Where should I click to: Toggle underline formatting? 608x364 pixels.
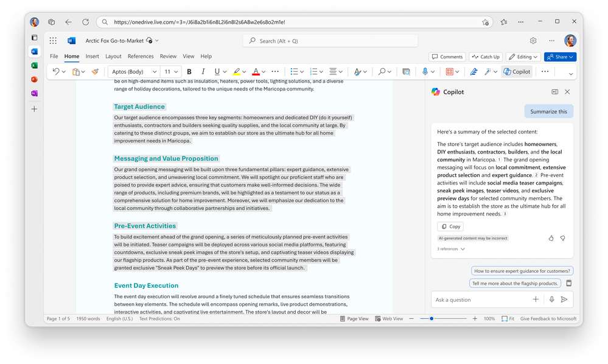pos(217,71)
